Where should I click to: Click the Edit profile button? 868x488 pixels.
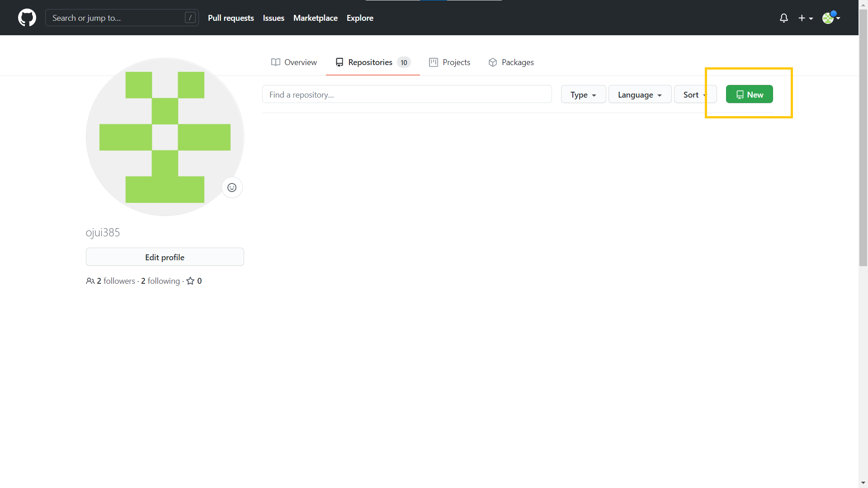165,257
